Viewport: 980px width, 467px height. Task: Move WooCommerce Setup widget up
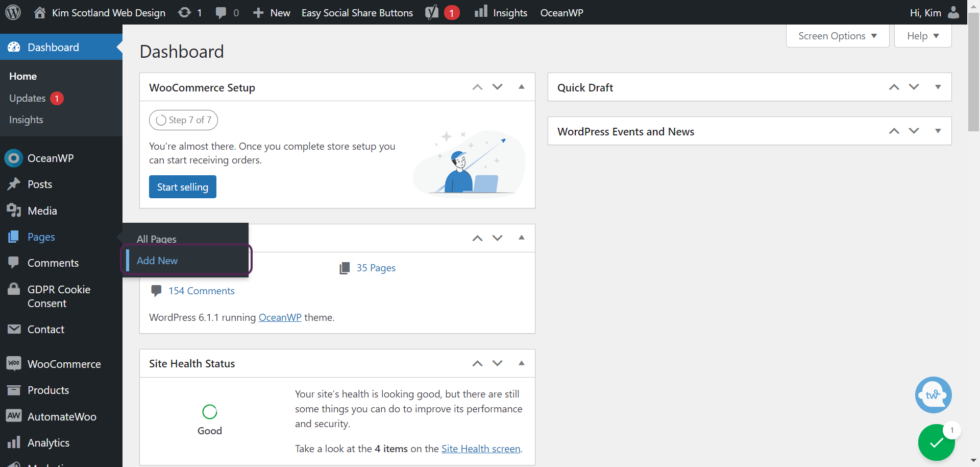[477, 87]
